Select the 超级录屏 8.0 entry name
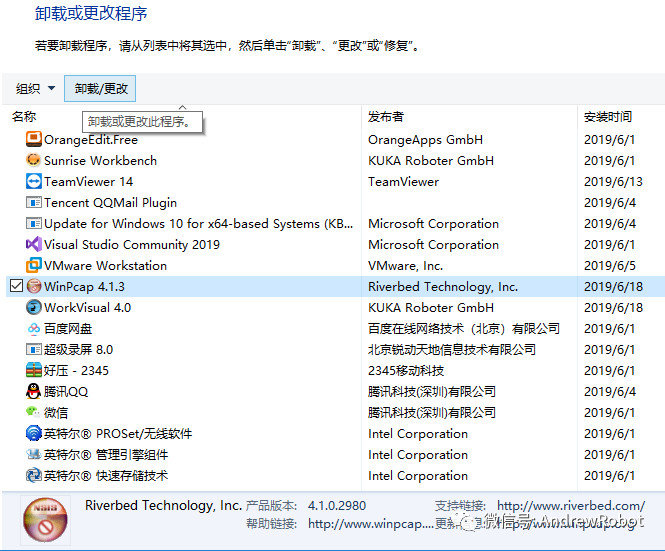 coord(78,350)
